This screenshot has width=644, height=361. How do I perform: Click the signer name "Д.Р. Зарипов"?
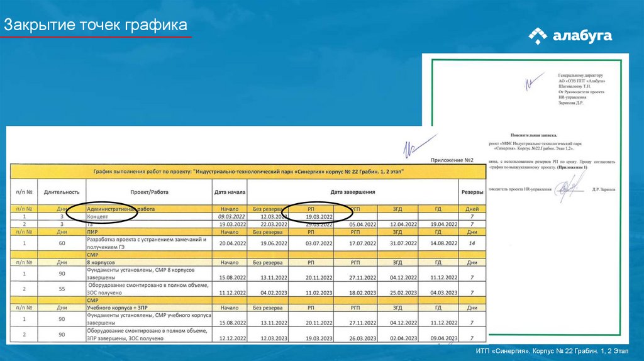[604, 190]
